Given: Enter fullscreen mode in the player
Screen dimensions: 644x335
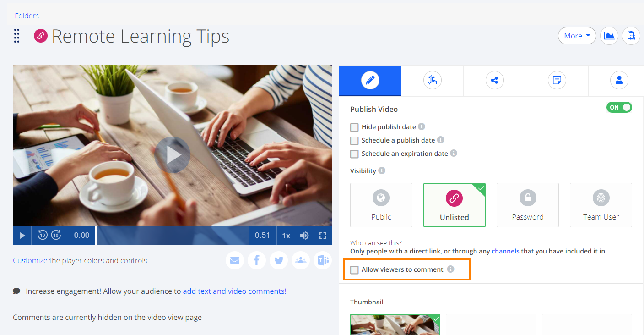Looking at the screenshot, I should click(x=323, y=236).
